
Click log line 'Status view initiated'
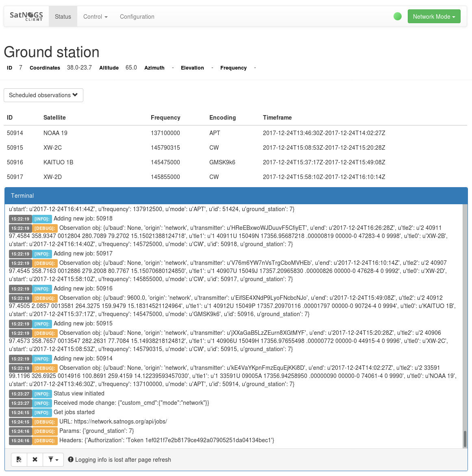(x=79, y=393)
